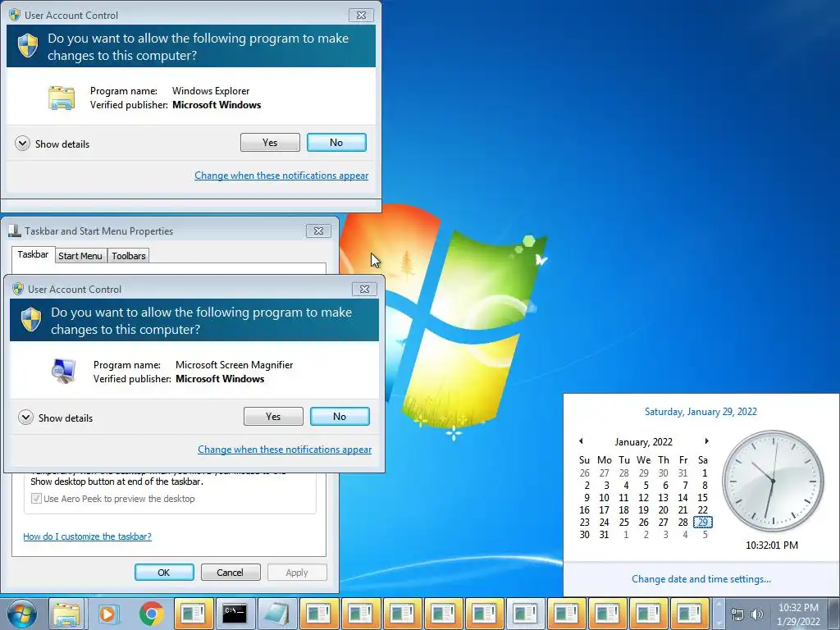840x630 pixels.
Task: Open Windows Explorer from the taskbar
Action: coord(66,614)
